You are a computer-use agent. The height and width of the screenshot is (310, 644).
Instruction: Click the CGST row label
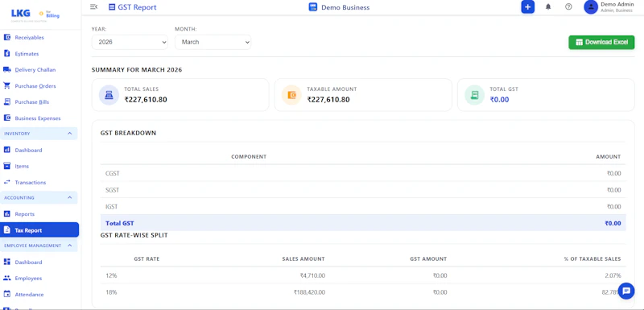click(x=113, y=173)
